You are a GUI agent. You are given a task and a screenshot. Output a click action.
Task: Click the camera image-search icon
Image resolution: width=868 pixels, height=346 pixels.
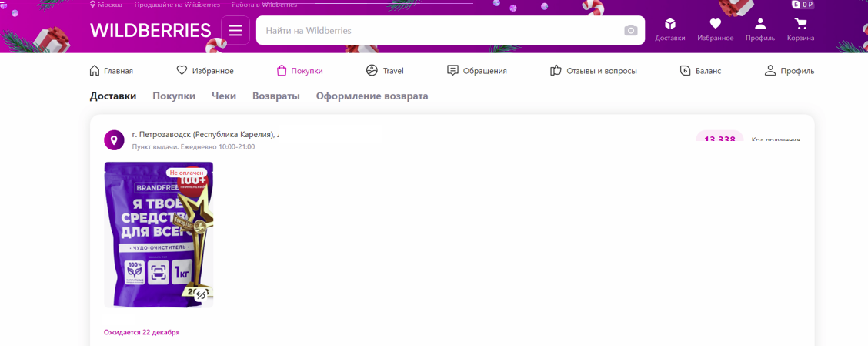[631, 31]
